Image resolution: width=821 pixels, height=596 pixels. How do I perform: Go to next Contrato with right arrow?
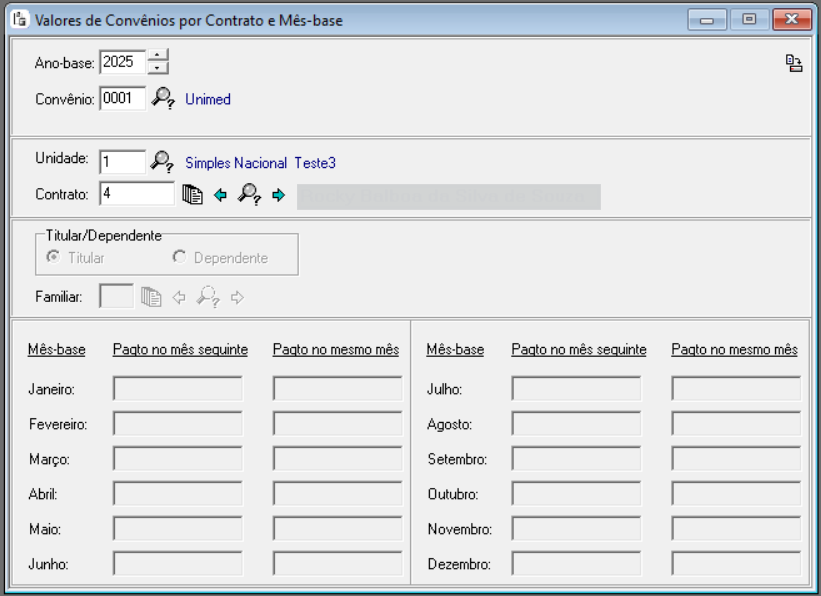point(278,195)
